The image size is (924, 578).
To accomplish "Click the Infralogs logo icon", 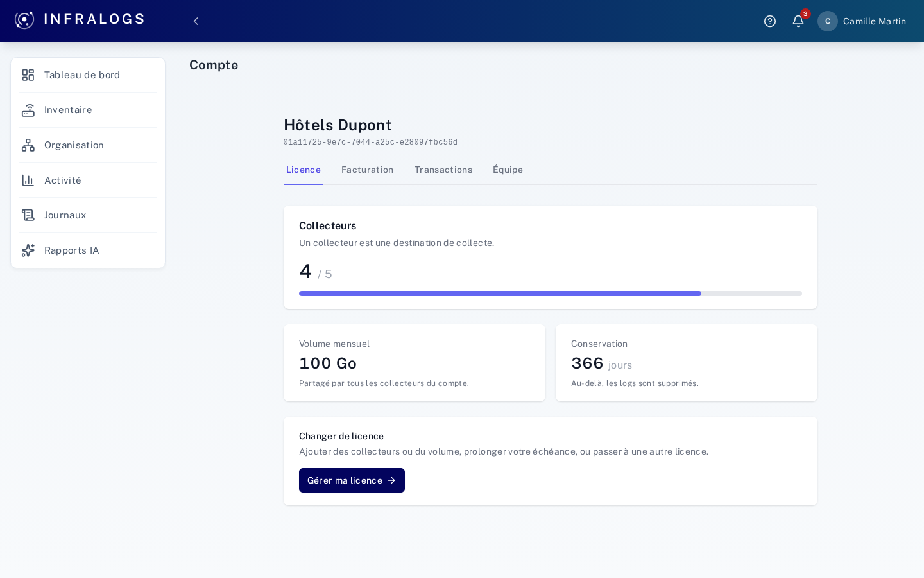I will pos(24,20).
